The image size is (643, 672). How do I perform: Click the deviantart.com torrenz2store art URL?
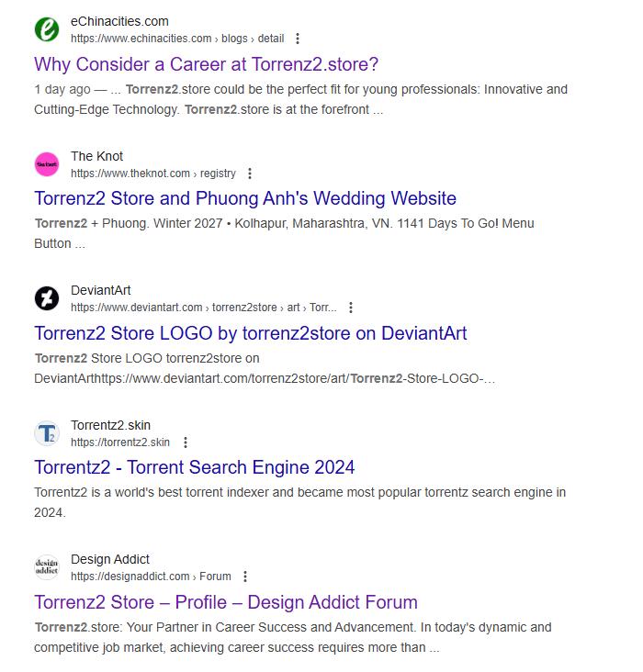203,308
